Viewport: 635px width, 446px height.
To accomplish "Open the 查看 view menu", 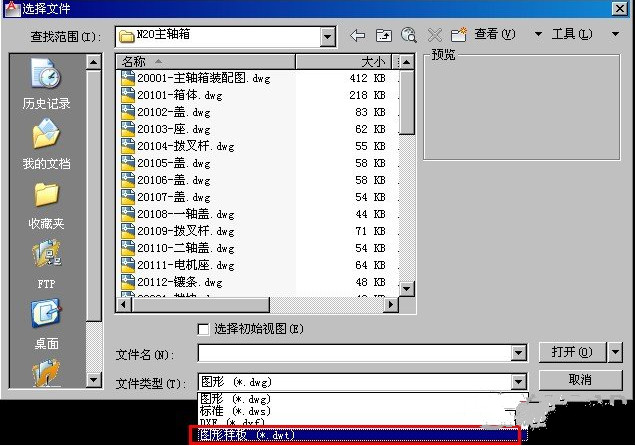I will (x=495, y=35).
